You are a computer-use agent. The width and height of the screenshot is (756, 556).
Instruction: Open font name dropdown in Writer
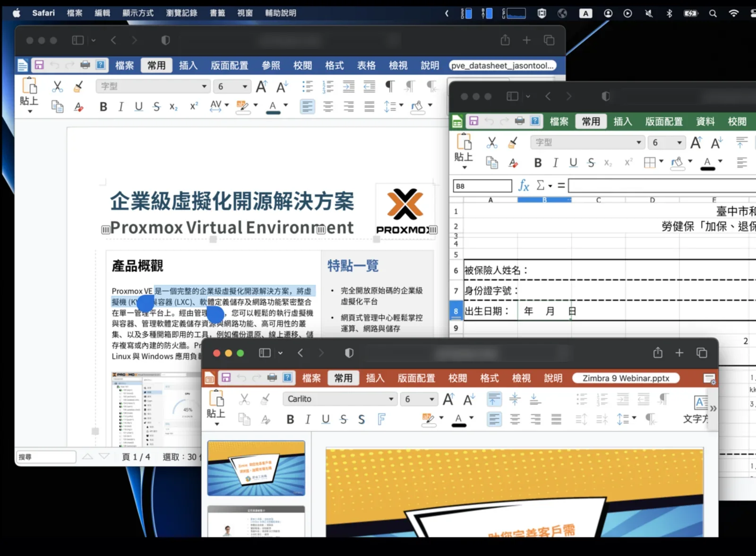(x=204, y=87)
